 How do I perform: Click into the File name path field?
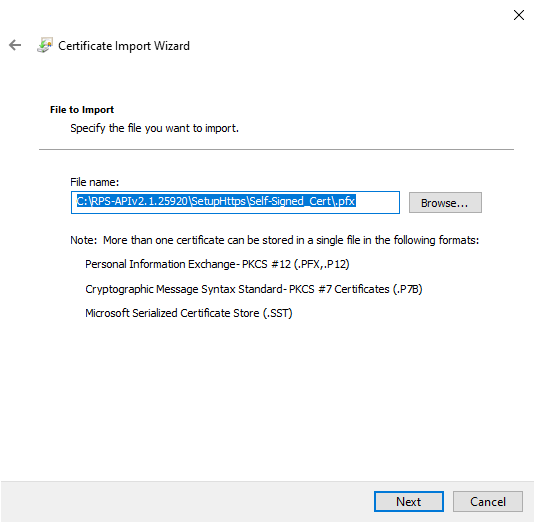235,202
